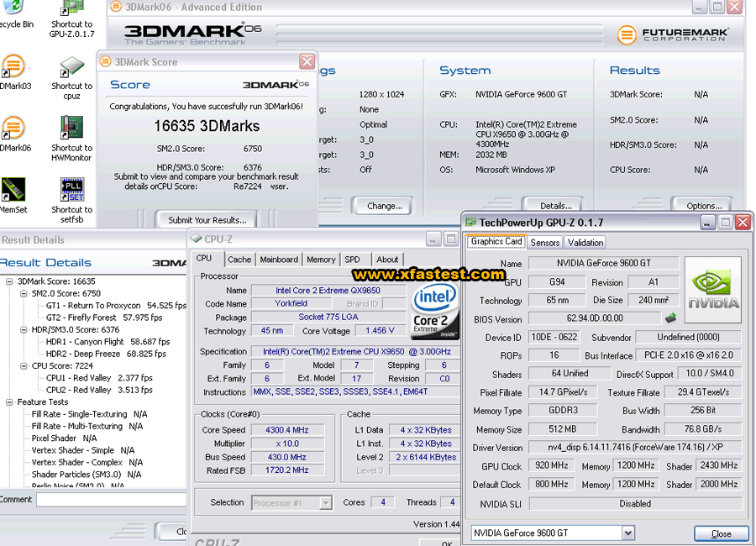Click the CPU-Z title bar icon
Image resolution: width=756 pixels, height=546 pixels.
[x=197, y=239]
